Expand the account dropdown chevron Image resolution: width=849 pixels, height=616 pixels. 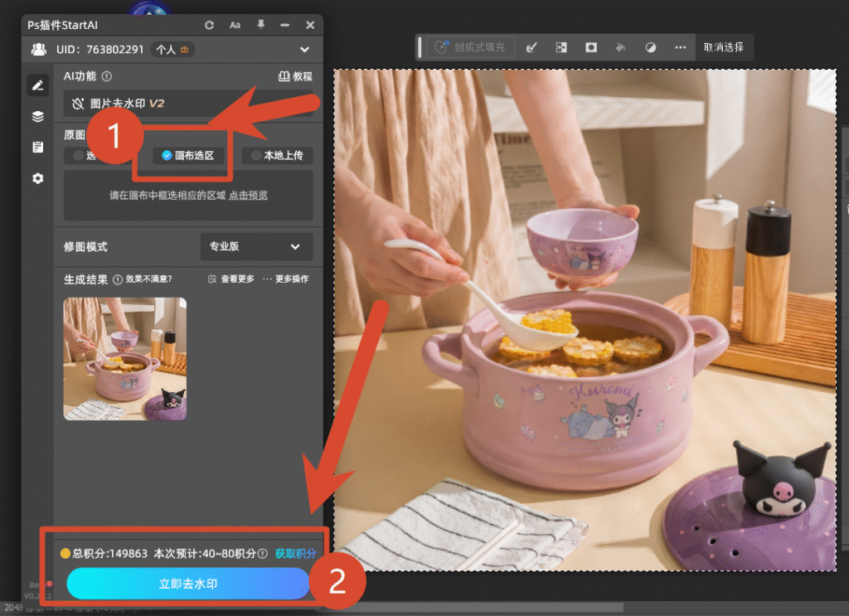tap(305, 50)
